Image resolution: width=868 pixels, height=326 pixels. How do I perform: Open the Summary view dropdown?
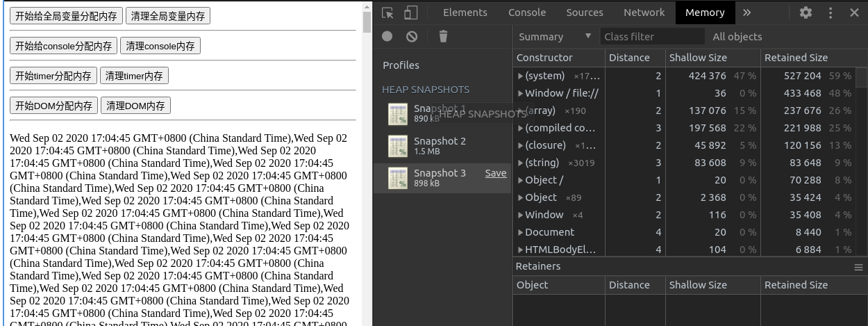click(555, 37)
